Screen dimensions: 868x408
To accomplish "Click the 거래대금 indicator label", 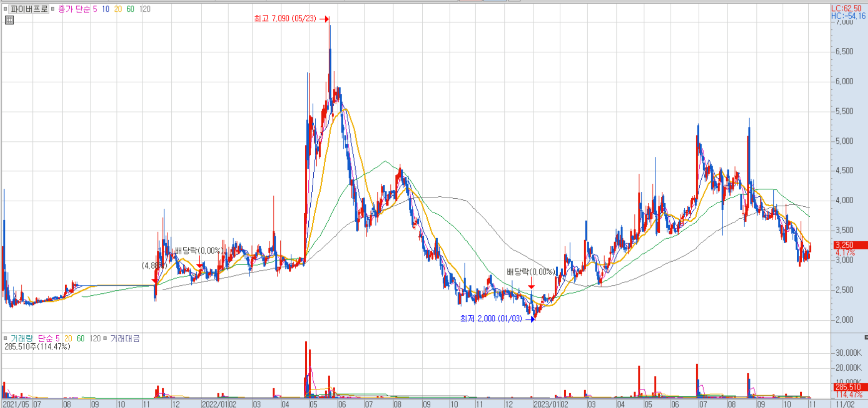I will pos(125,338).
